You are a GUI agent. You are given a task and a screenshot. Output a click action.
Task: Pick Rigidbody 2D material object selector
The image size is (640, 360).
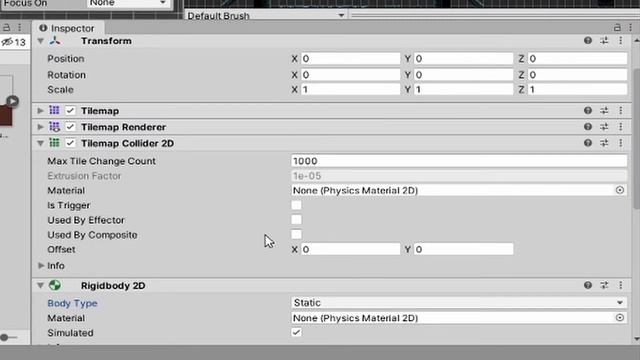[620, 318]
